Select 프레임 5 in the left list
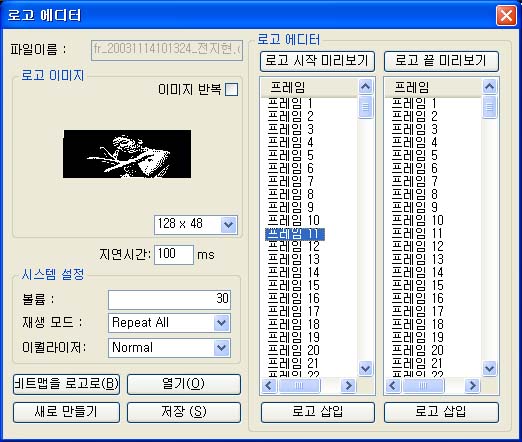 [291, 155]
